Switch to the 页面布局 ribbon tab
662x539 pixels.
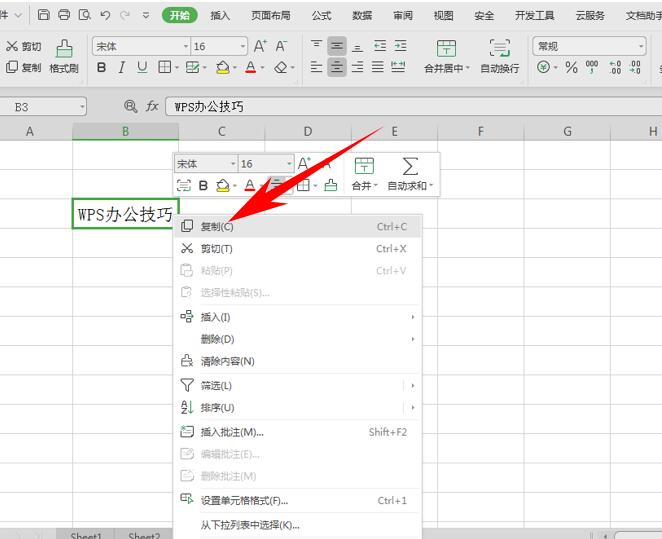click(271, 16)
